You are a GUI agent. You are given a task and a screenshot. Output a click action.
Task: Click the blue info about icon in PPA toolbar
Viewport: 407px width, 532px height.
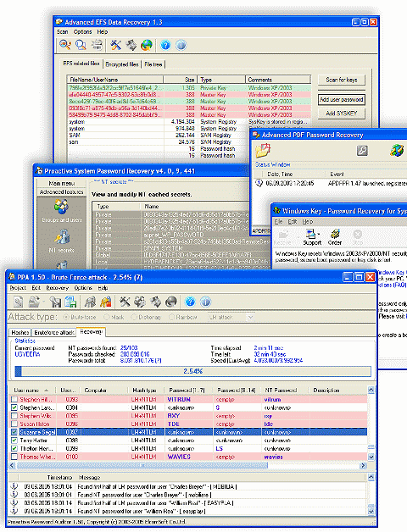(x=205, y=302)
